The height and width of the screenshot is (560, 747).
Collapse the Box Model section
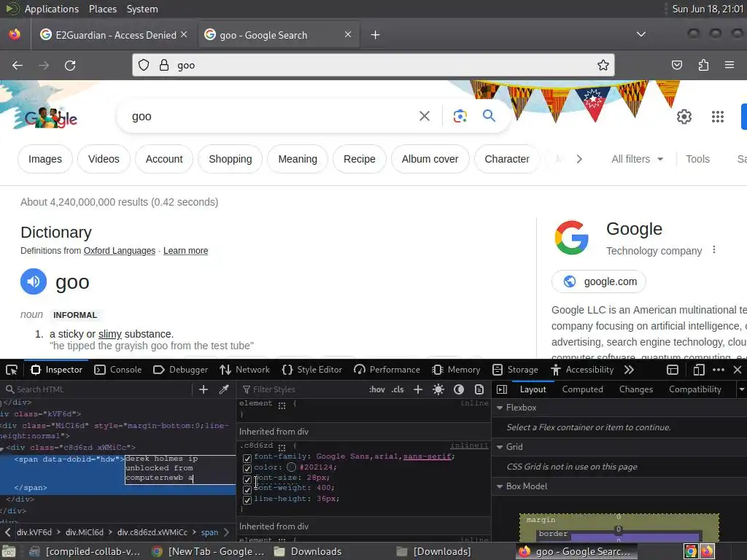[x=500, y=486]
